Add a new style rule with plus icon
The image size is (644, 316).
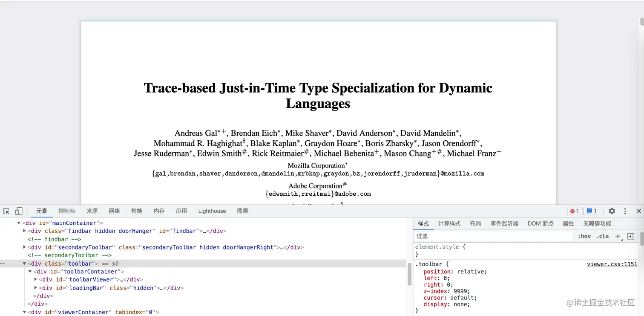click(x=618, y=236)
